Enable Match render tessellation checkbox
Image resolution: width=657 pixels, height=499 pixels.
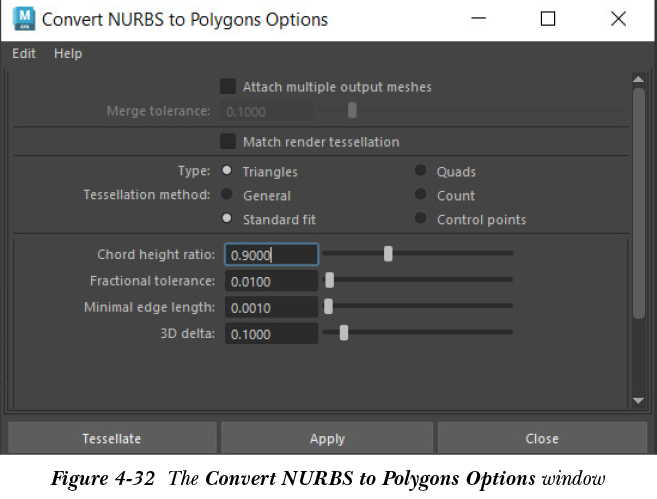228,142
